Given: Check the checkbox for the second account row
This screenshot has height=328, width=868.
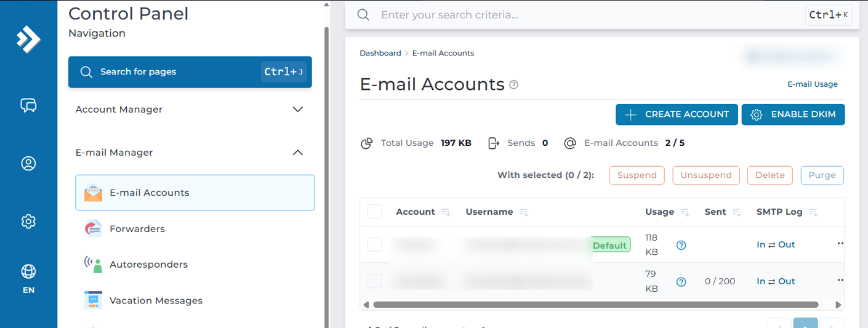Looking at the screenshot, I should (375, 281).
